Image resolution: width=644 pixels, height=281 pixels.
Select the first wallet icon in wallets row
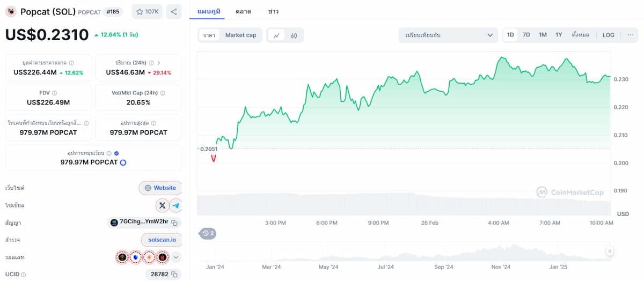click(x=123, y=257)
